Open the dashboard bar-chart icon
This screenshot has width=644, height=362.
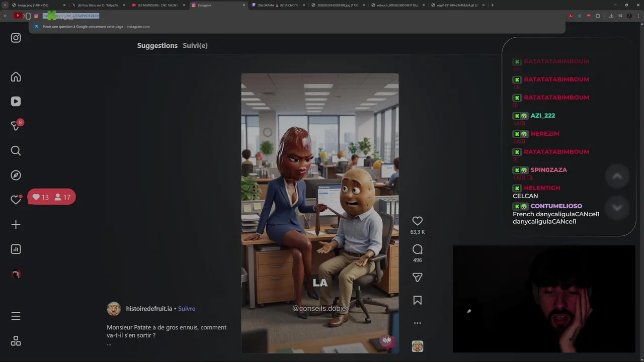pos(16,249)
